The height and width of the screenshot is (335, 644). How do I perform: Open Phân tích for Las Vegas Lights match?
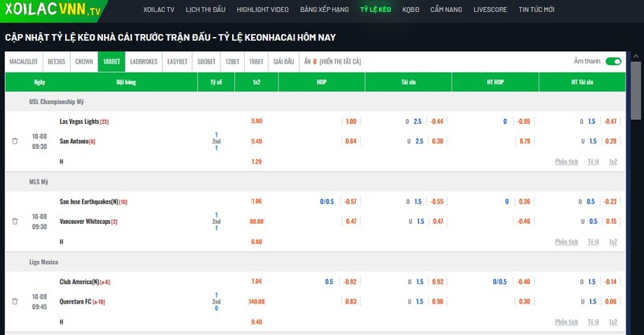point(567,162)
